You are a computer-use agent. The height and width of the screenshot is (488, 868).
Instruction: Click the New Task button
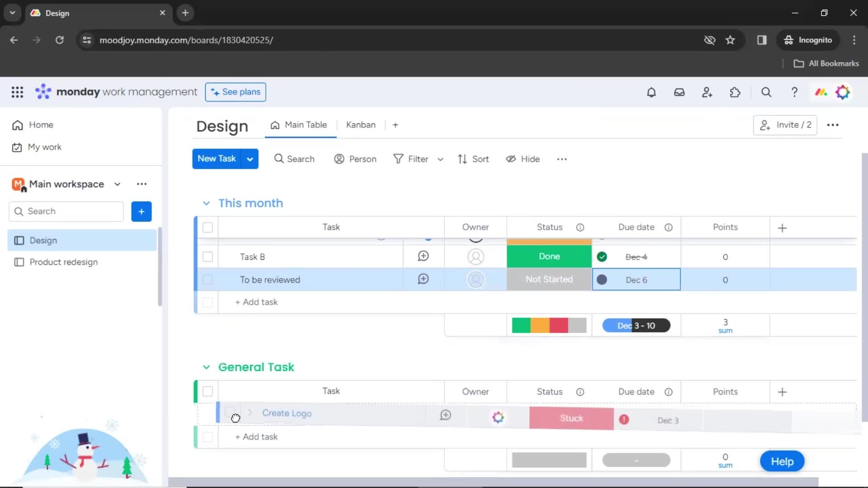point(217,159)
